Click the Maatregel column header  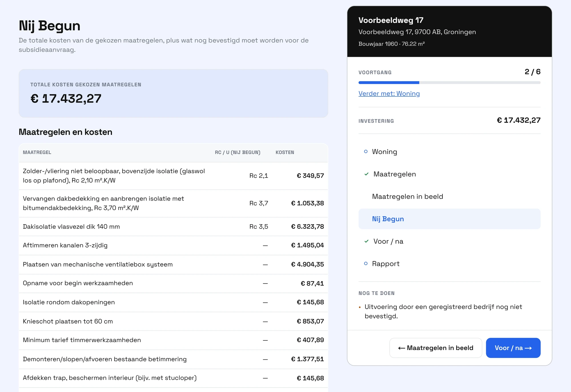coord(37,152)
